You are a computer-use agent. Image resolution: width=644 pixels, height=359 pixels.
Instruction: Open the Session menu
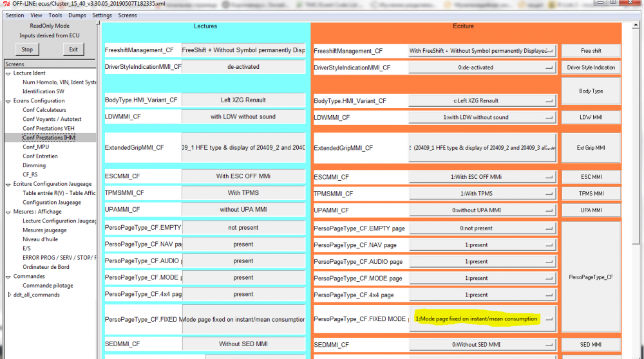coord(15,15)
